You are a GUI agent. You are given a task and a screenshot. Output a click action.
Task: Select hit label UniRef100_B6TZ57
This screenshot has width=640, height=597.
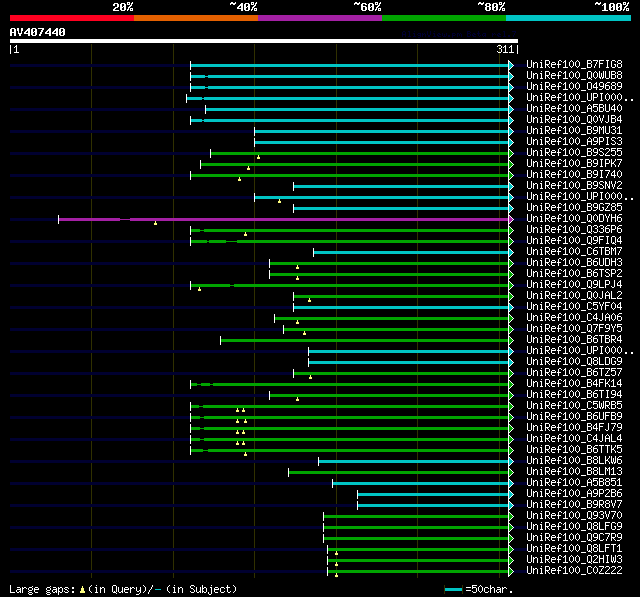click(x=574, y=373)
